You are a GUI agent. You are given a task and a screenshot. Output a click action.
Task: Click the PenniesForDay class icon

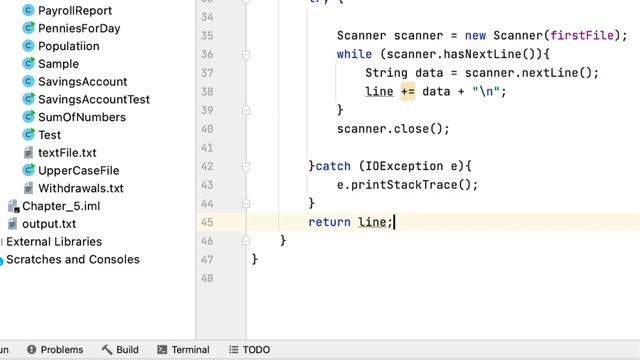pyautogui.click(x=28, y=28)
